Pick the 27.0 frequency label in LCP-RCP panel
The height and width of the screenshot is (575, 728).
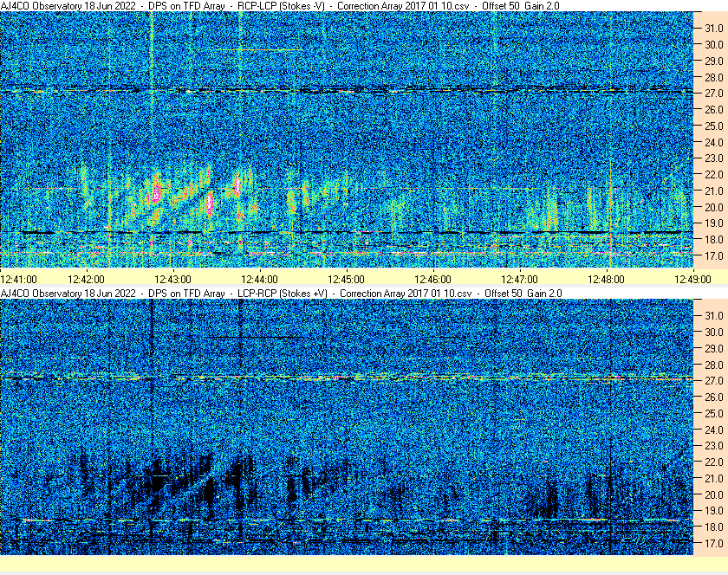[x=714, y=380]
